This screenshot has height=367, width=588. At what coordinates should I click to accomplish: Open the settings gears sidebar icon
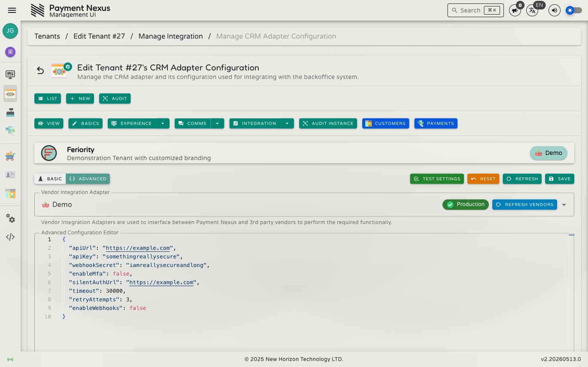coord(10,218)
